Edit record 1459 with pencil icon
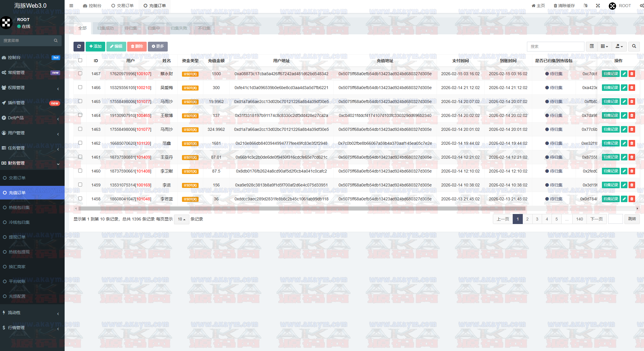This screenshot has height=351, width=644. (624, 185)
